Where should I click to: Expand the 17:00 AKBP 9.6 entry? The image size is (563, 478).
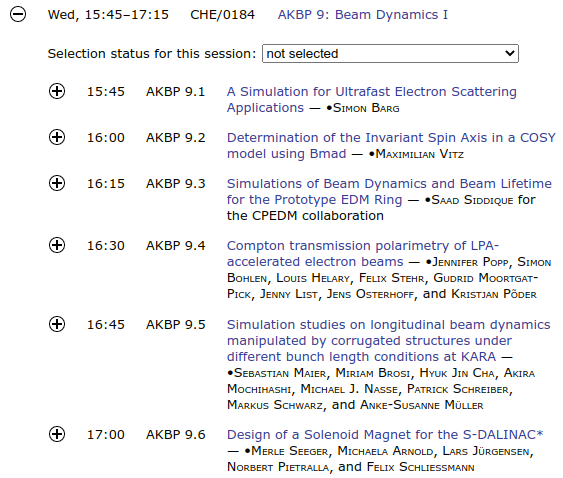point(57,434)
